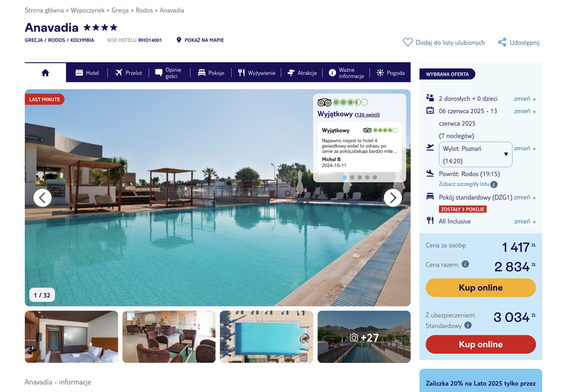
Task: Click info icon next to Cena razem
Action: (466, 264)
